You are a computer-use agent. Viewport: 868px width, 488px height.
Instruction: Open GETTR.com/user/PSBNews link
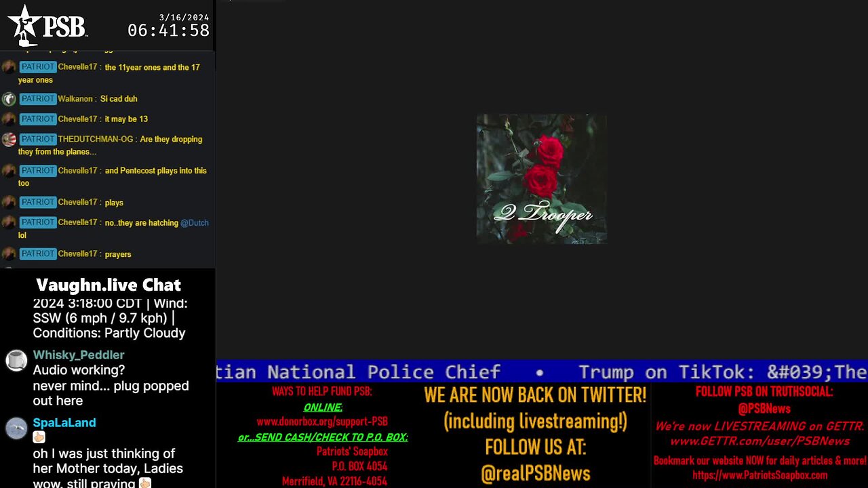[759, 441]
